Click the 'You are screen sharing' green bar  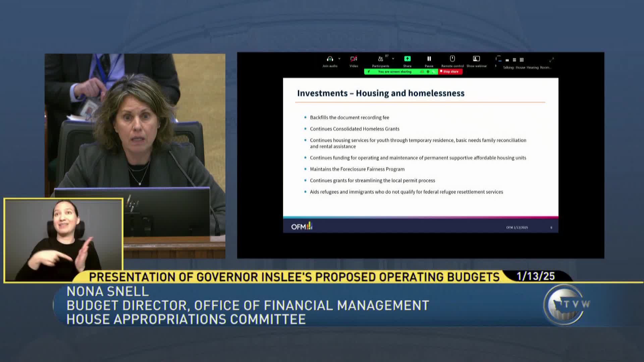[x=394, y=72]
